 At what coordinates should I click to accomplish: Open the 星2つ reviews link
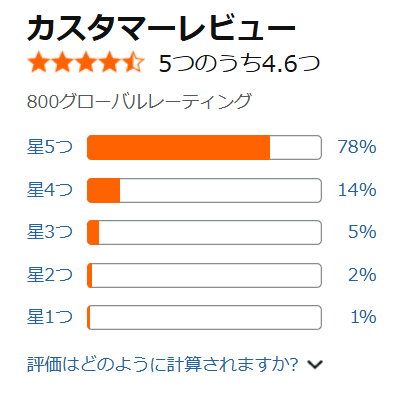click(50, 275)
